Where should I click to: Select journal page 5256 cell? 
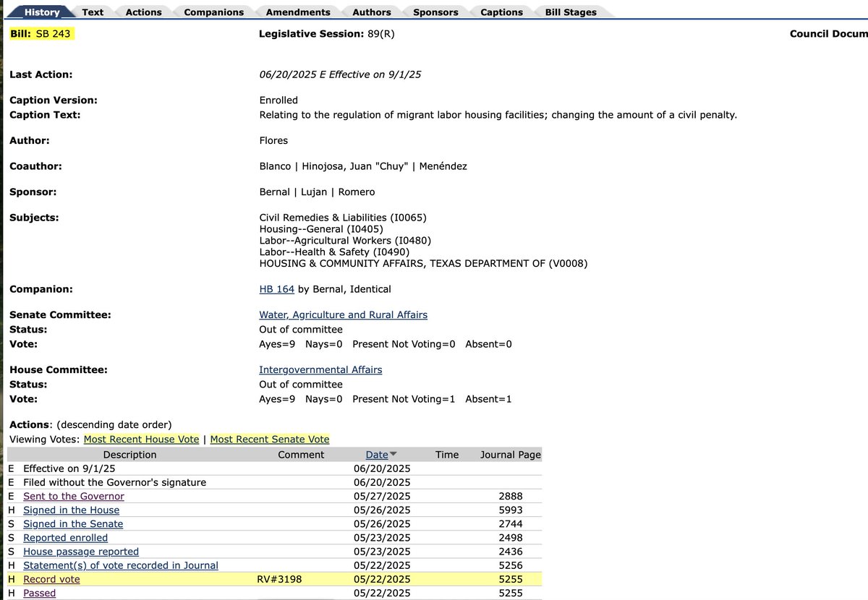point(510,565)
